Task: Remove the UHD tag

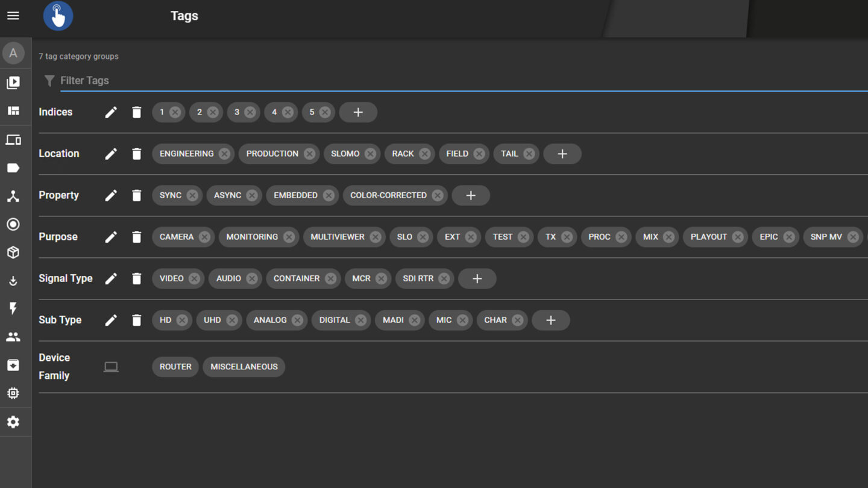Action: 232,320
